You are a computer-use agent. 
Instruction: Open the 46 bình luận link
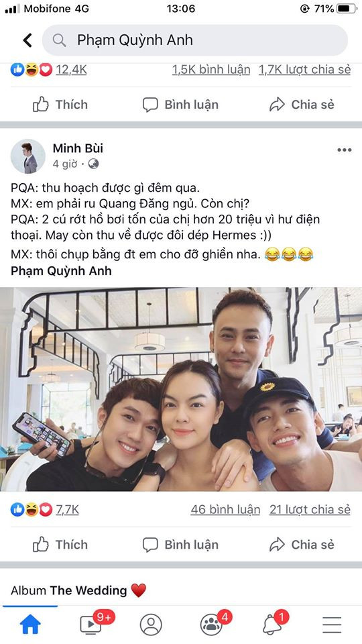(x=225, y=510)
